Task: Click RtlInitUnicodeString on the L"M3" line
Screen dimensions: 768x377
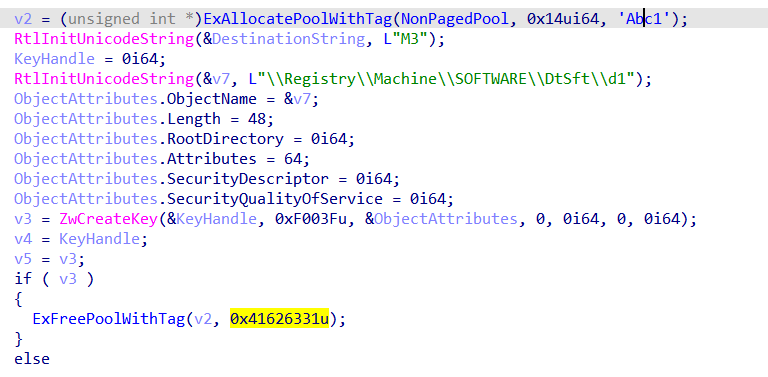Action: point(104,39)
